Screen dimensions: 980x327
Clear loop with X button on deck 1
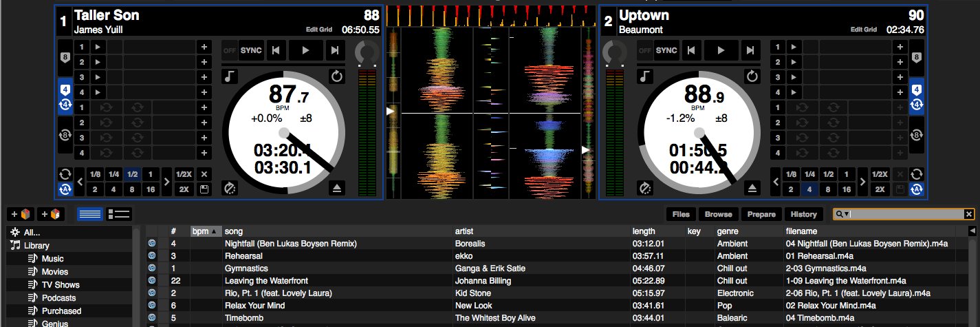click(204, 174)
